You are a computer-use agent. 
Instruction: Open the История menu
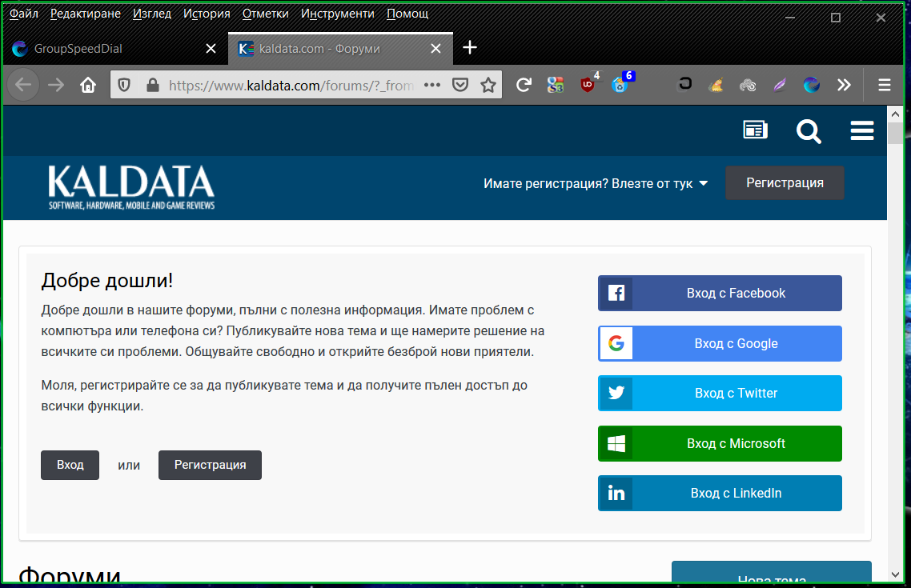[207, 14]
